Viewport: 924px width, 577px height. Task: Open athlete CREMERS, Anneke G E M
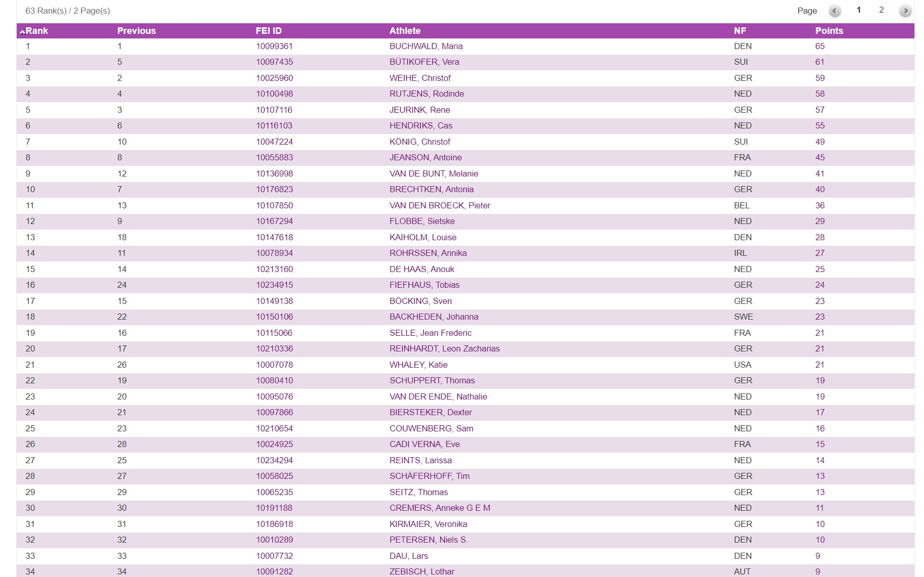coord(440,508)
